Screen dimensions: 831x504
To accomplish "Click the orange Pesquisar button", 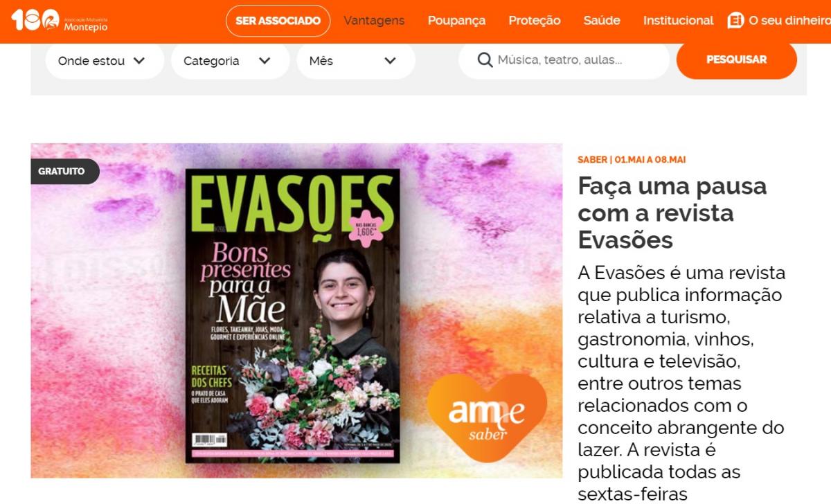I will pos(736,60).
